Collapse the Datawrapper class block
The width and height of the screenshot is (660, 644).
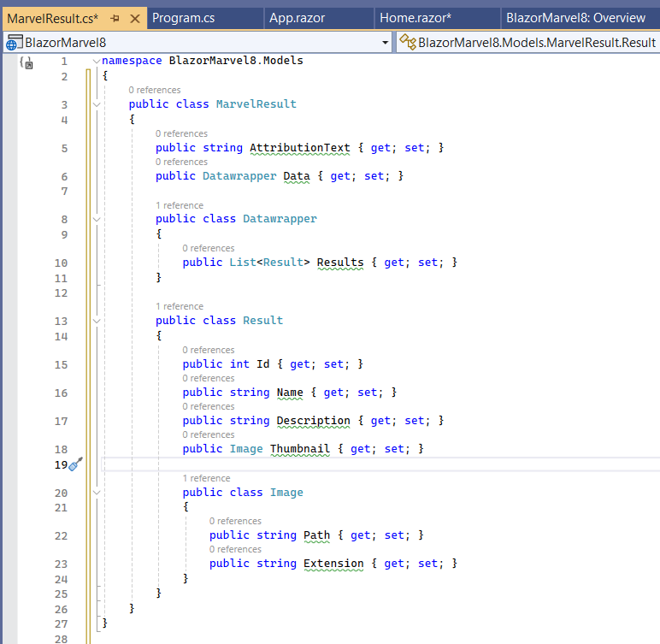click(x=97, y=220)
